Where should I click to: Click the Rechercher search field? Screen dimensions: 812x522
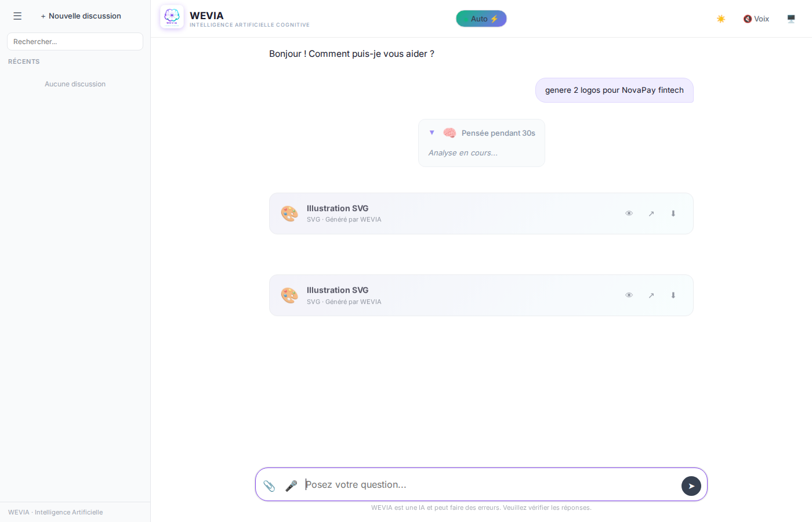(75, 42)
